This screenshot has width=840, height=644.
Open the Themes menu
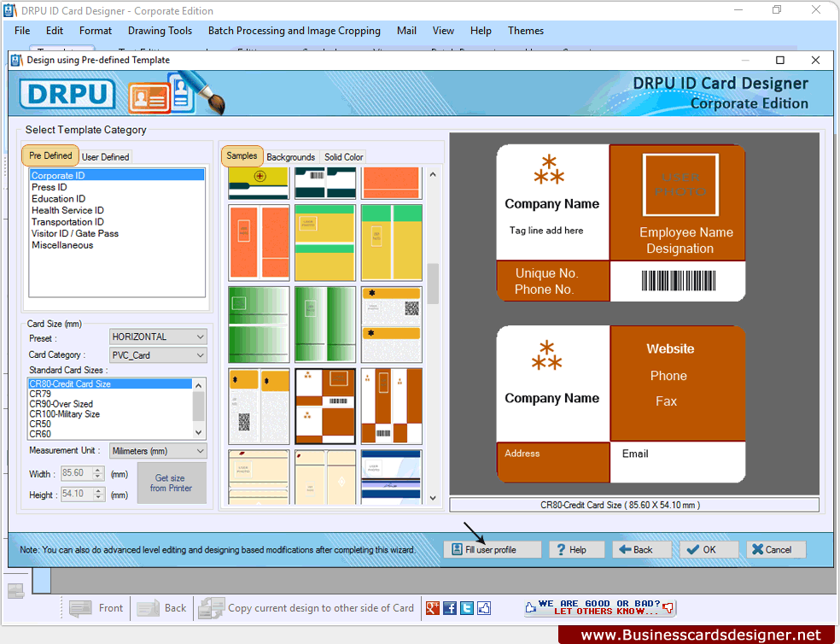tap(526, 31)
